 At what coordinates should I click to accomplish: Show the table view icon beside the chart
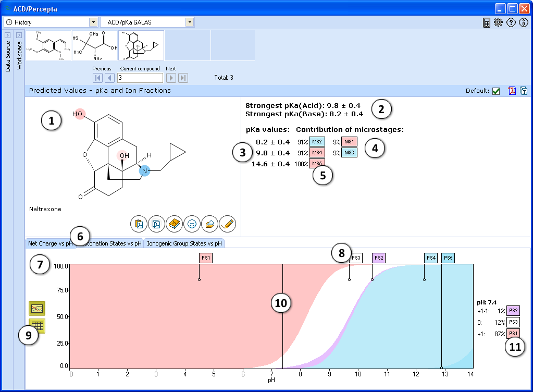37,326
